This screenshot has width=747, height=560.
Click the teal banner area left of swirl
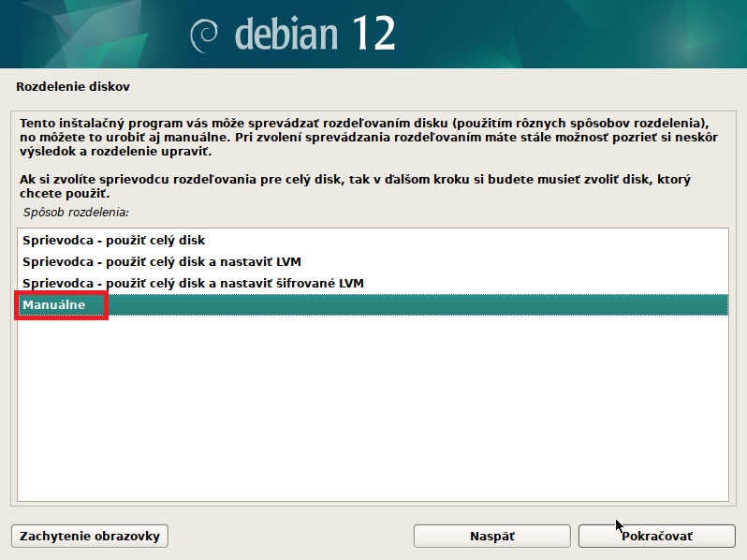(x=94, y=34)
